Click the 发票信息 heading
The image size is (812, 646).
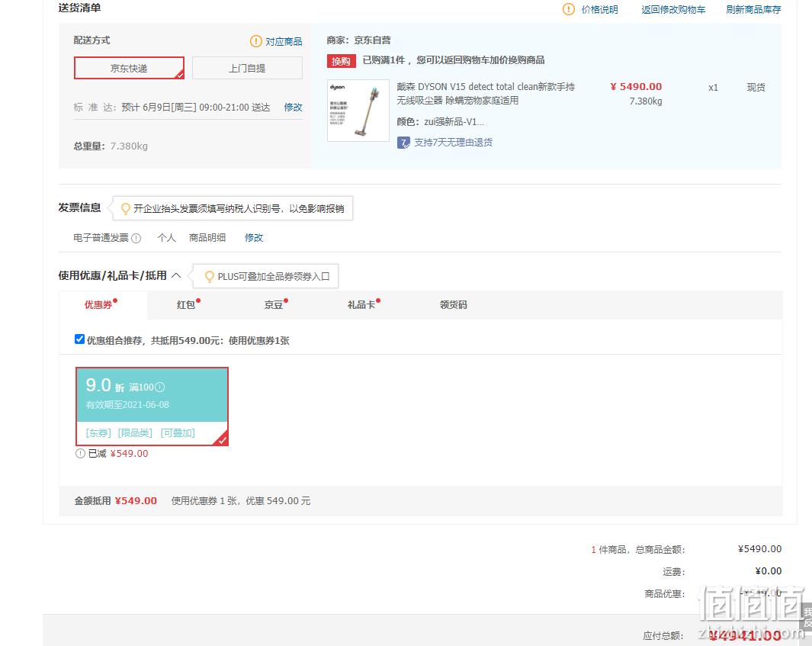[x=80, y=207]
